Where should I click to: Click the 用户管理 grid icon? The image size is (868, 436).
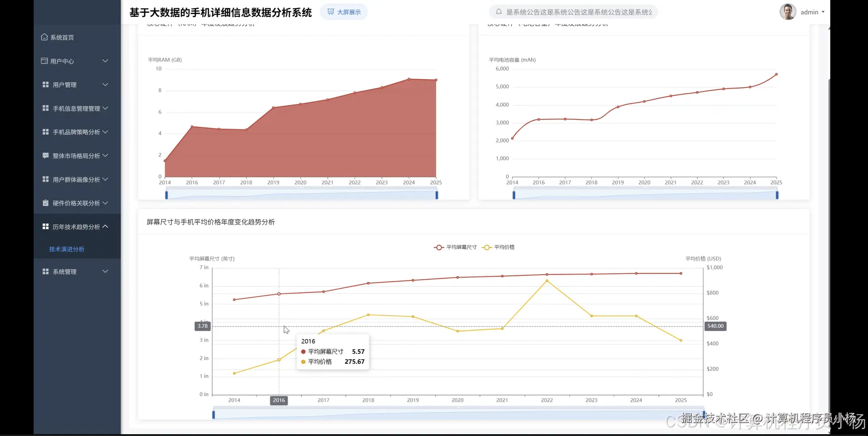[x=45, y=85]
